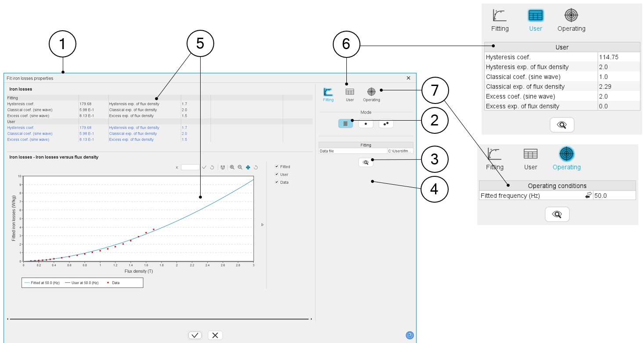
Task: Uncheck the Data points checkbox
Action: pos(277,182)
